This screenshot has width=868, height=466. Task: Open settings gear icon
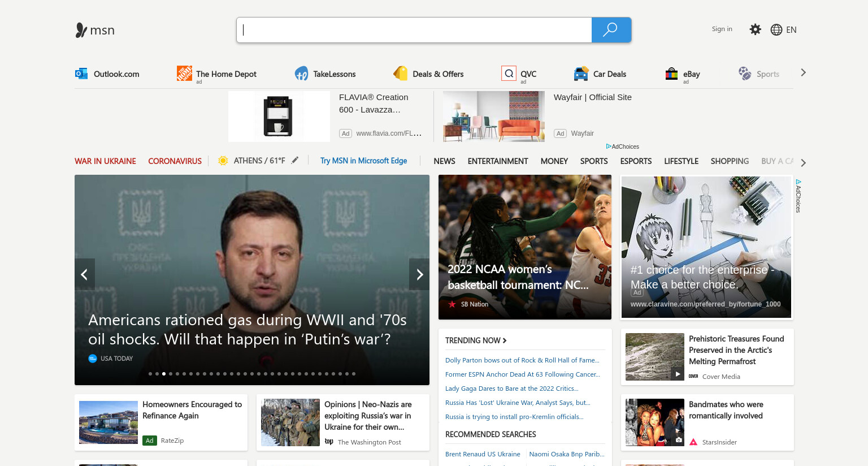click(755, 29)
